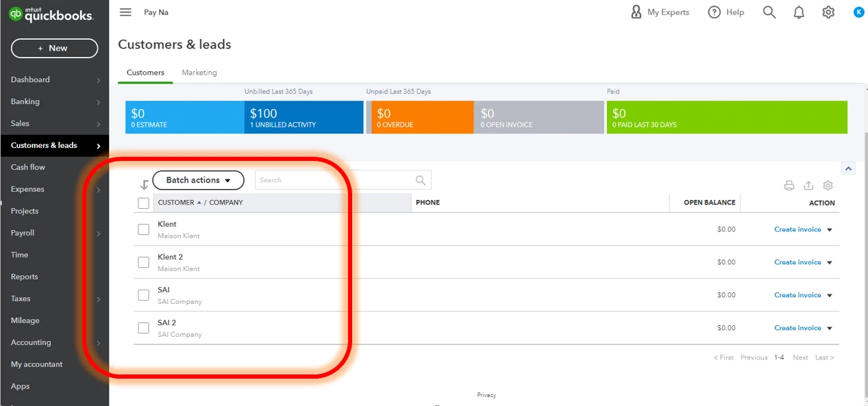Screen dimensions: 868x406
Task: Open Reports in sidebar
Action: click(25, 277)
